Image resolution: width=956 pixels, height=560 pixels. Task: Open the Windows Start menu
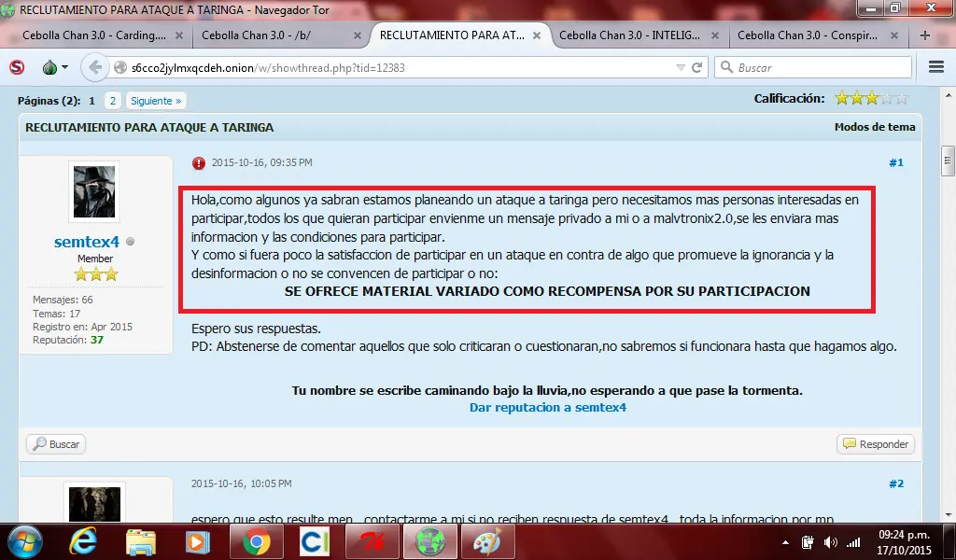pyautogui.click(x=25, y=542)
